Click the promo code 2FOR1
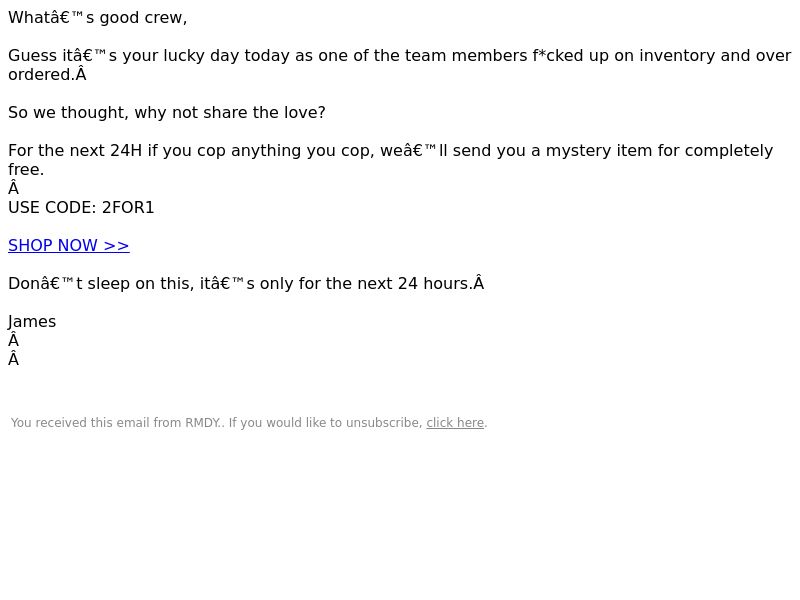This screenshot has height=600, width=800. (128, 208)
